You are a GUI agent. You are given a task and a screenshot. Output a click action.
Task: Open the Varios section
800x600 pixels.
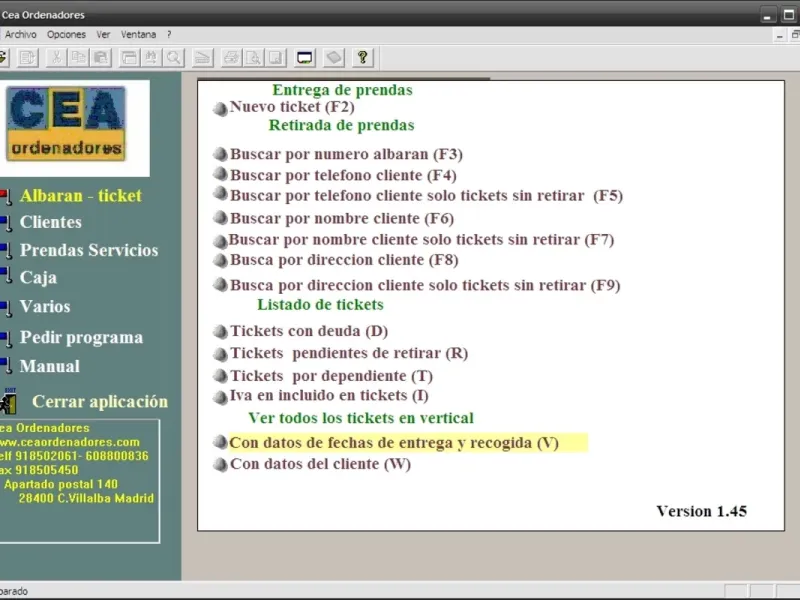pyautogui.click(x=45, y=306)
